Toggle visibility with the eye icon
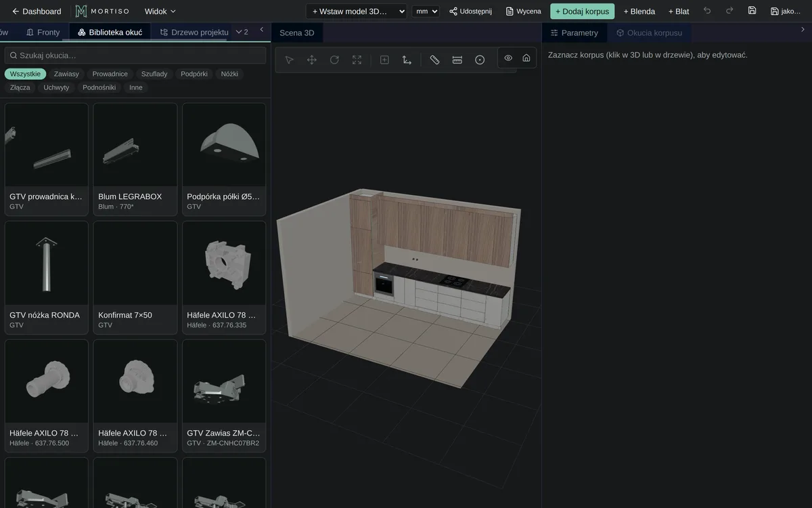The image size is (812, 508). (508, 58)
